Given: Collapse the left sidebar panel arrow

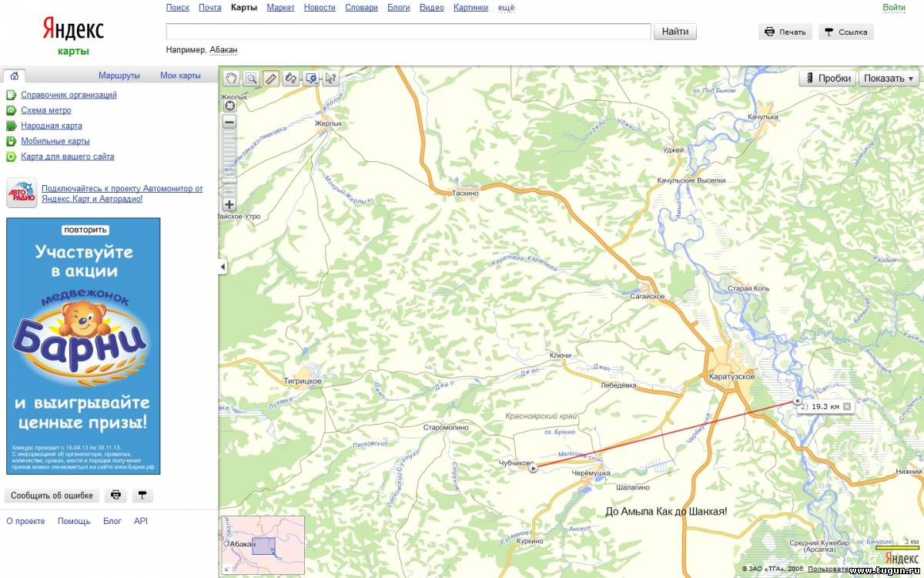Looking at the screenshot, I should (x=223, y=267).
